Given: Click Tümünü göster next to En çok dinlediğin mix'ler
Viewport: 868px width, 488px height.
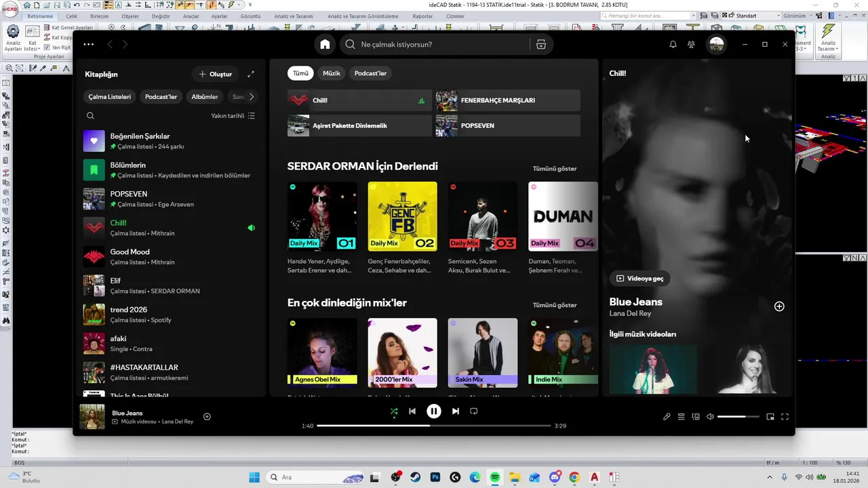Looking at the screenshot, I should [555, 305].
